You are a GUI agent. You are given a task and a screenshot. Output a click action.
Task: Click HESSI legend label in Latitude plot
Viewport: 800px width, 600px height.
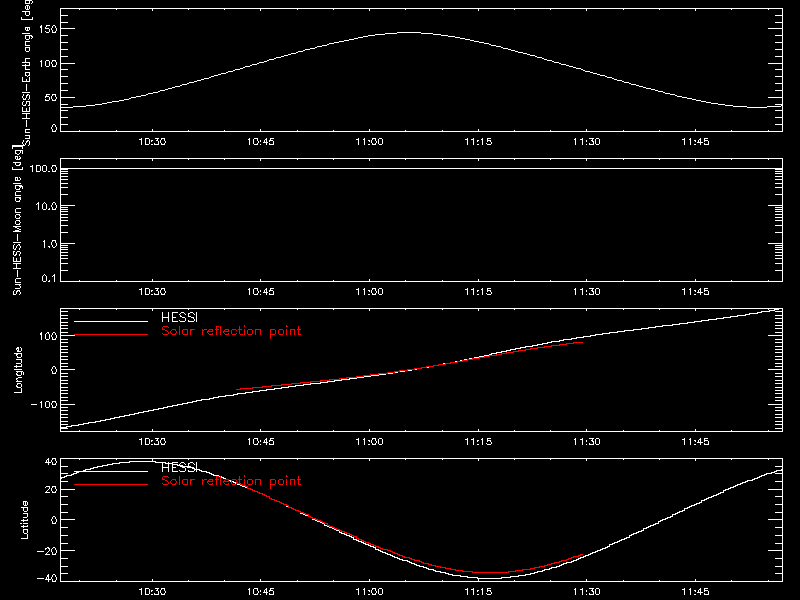[x=179, y=467]
